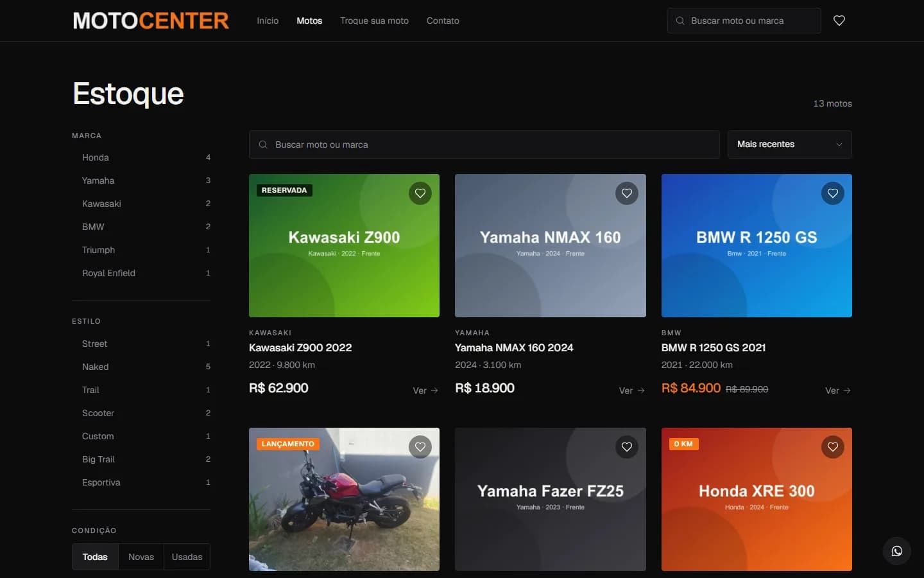Open the Mais recentes sort dropdown
The height and width of the screenshot is (578, 924).
(x=790, y=144)
